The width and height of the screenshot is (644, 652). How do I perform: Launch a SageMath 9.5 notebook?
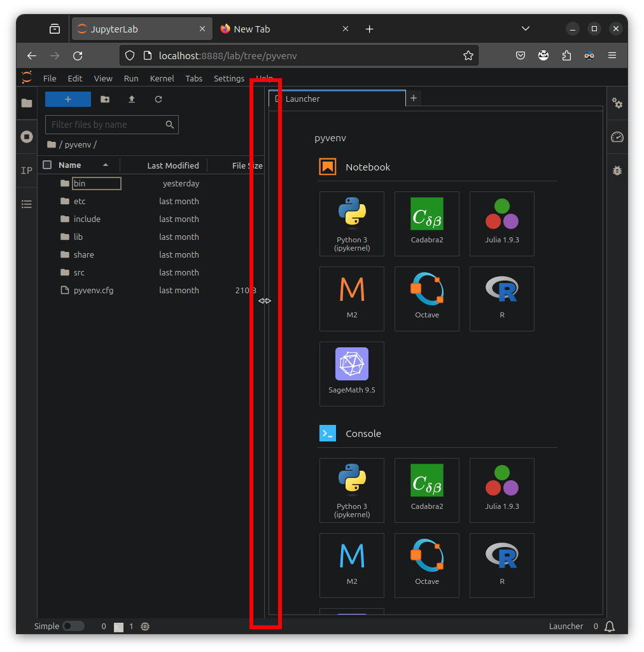click(351, 373)
